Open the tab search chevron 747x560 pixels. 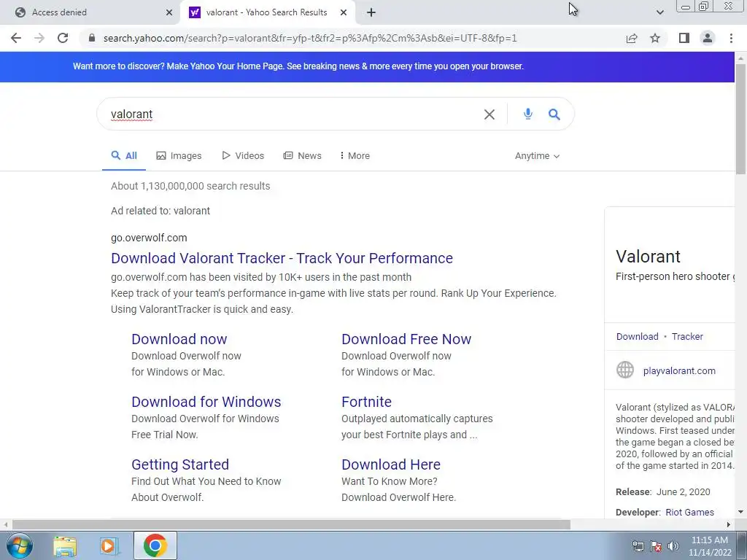(659, 12)
